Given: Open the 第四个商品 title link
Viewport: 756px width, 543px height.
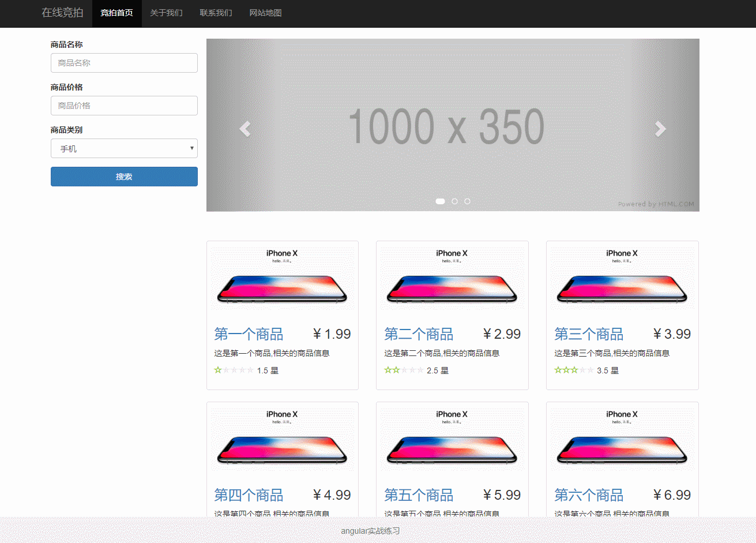Looking at the screenshot, I should [249, 495].
